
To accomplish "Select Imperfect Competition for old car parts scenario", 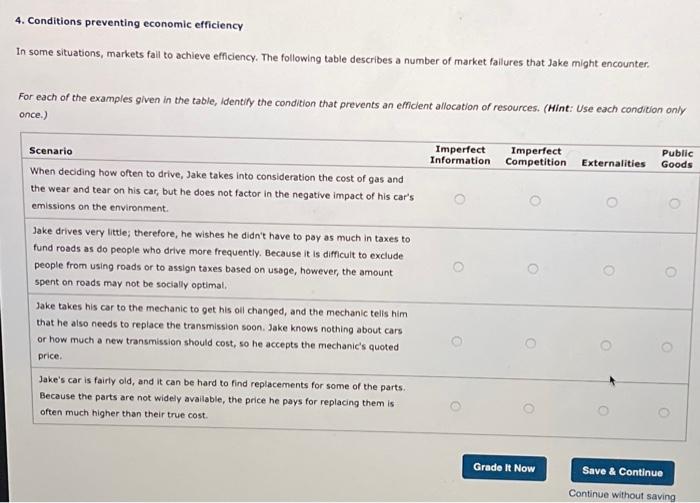I will 529,408.
